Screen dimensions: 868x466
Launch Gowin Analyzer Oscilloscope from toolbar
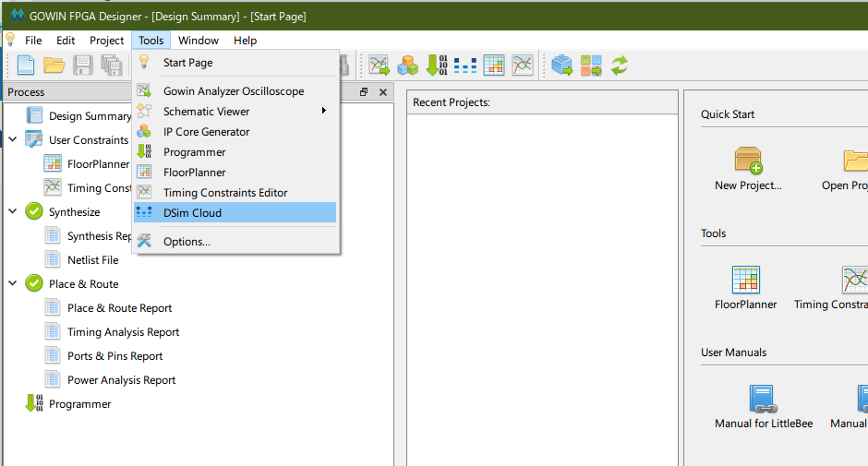tap(380, 66)
